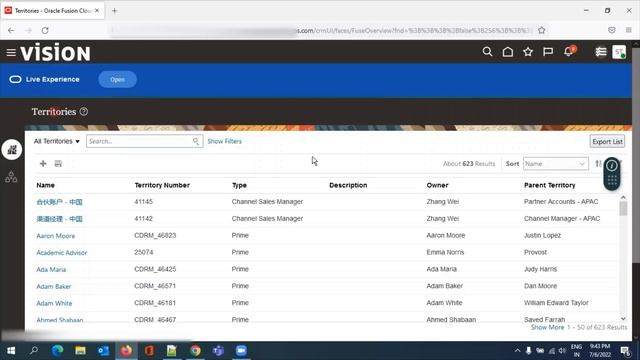Click the Show More link
The width and height of the screenshot is (640, 360).
pos(547,327)
